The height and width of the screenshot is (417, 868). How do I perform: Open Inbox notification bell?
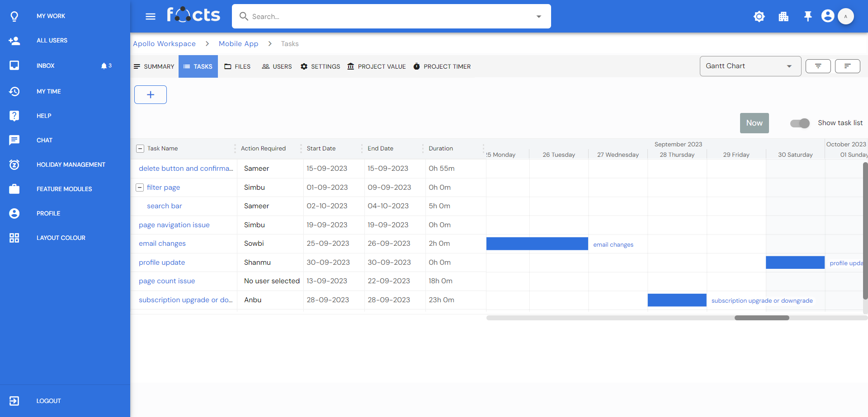click(104, 66)
